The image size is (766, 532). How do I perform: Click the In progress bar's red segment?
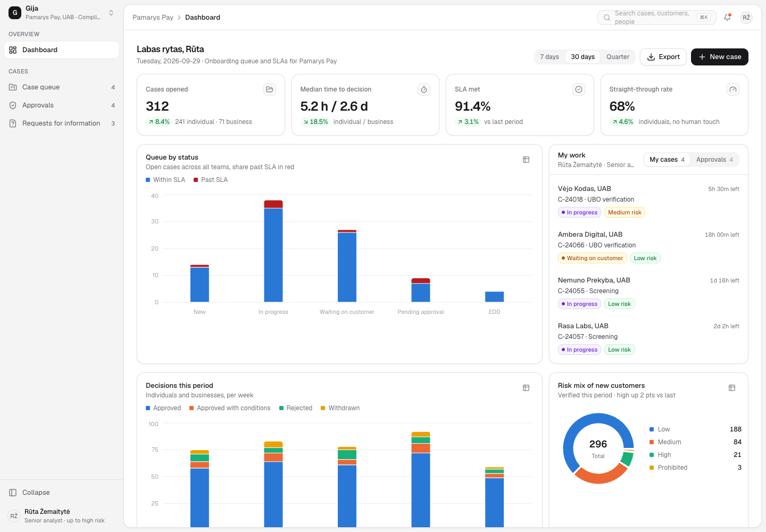point(273,204)
